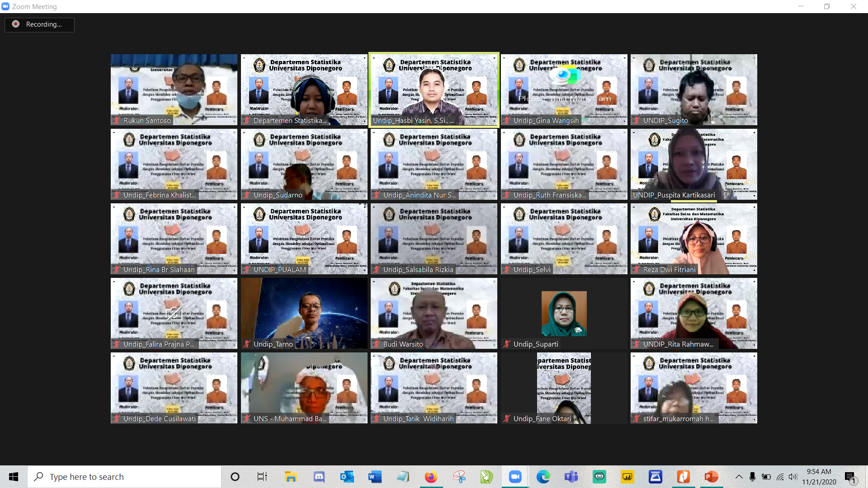
Task: Open Outlook from taskbar
Action: coord(347,477)
